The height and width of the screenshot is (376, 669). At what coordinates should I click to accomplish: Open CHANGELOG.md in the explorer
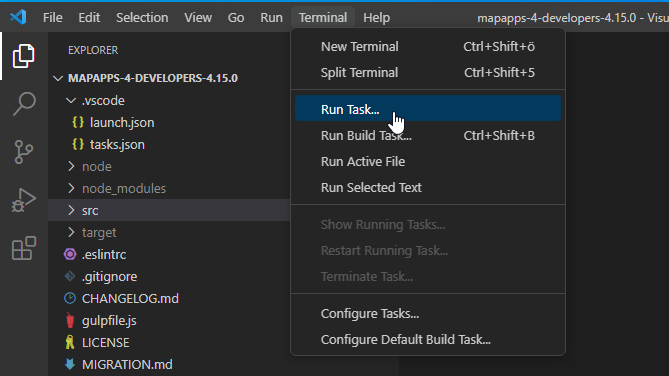(x=130, y=298)
